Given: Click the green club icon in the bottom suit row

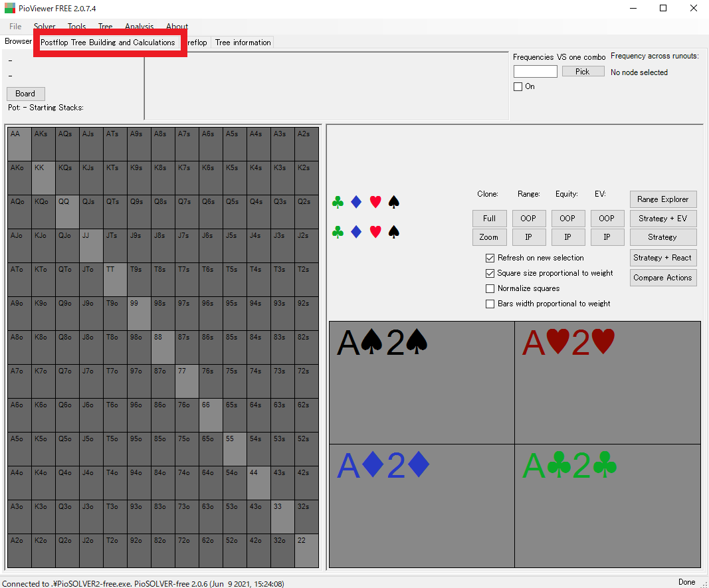Looking at the screenshot, I should 338,232.
